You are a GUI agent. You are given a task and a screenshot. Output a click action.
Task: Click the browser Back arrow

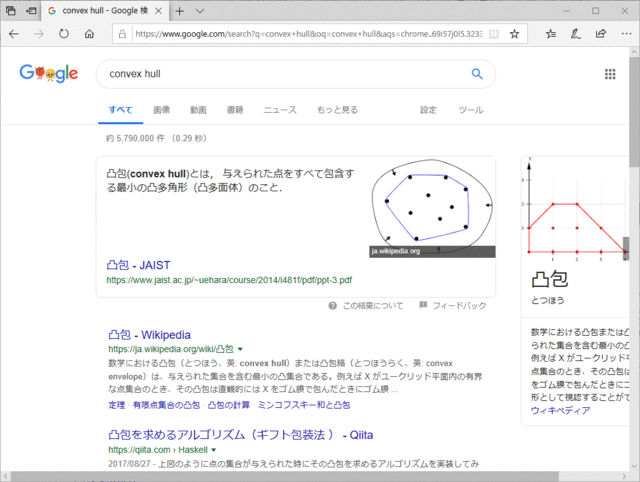point(14,34)
